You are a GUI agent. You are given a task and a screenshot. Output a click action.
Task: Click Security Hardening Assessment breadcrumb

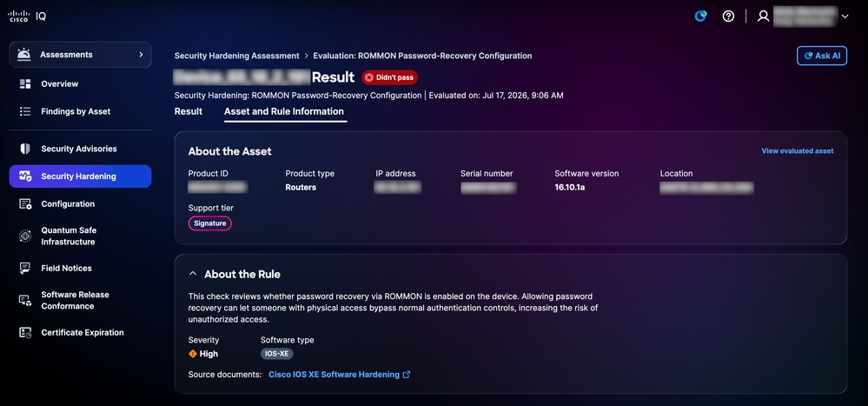pyautogui.click(x=236, y=56)
